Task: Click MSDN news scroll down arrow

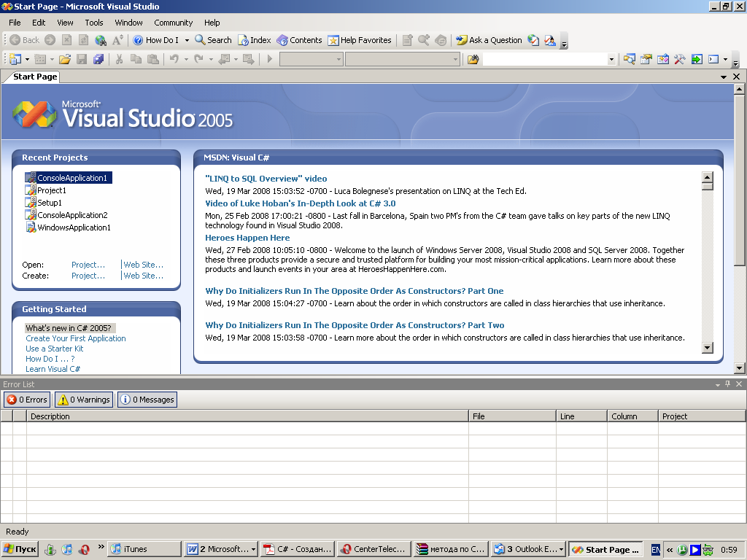Action: click(x=708, y=348)
